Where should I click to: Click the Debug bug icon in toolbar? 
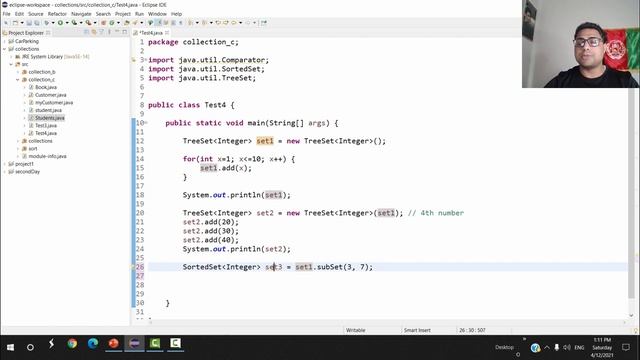(46, 23)
